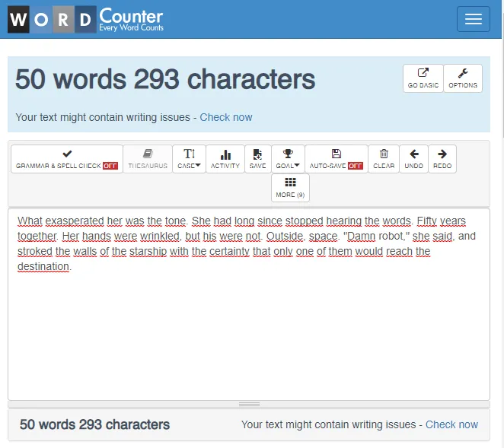The height and width of the screenshot is (448, 504).
Task: Click the WordCounter logo
Action: [x=86, y=19]
